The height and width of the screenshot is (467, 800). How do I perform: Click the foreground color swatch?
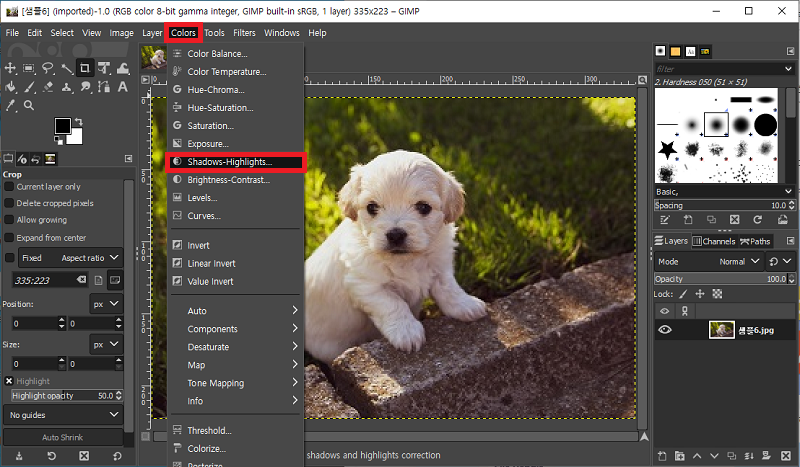coord(62,126)
